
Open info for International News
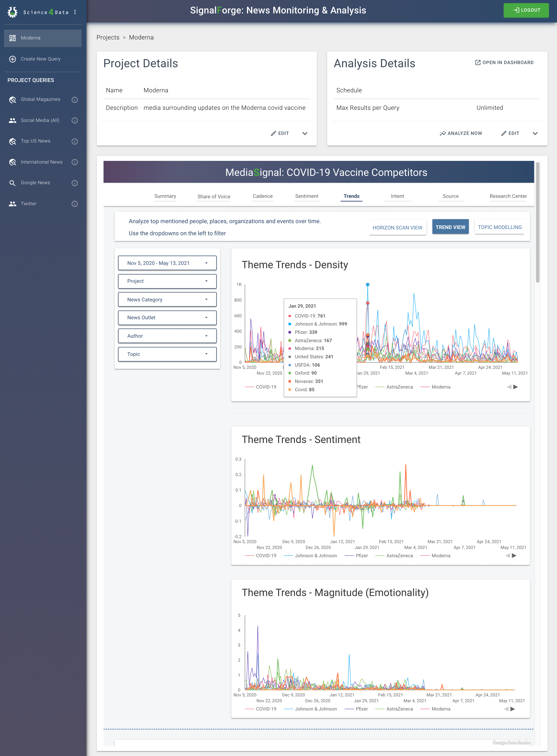pos(75,162)
